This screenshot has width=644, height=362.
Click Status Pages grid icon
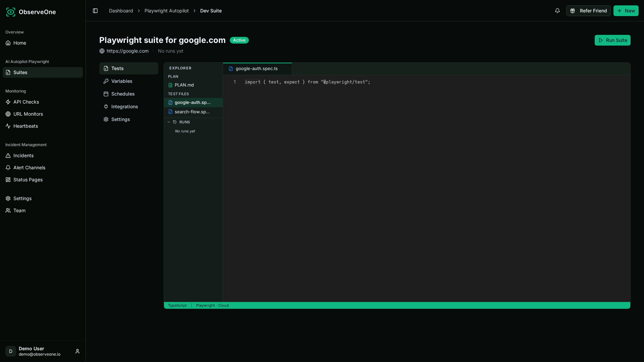(8, 180)
